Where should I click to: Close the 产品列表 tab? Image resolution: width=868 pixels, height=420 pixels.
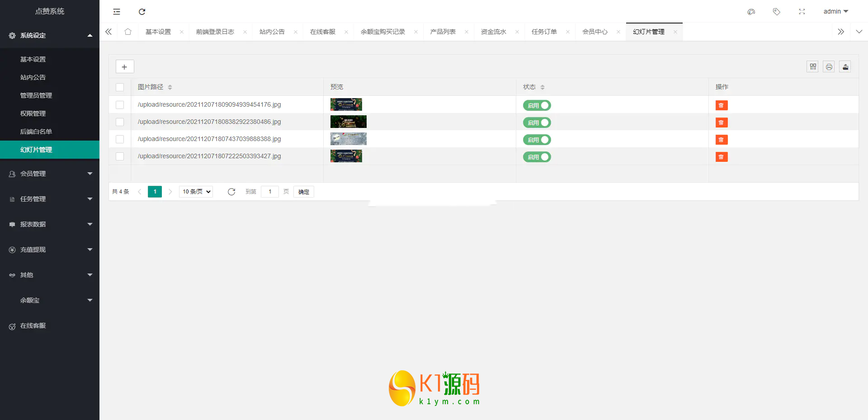click(467, 32)
